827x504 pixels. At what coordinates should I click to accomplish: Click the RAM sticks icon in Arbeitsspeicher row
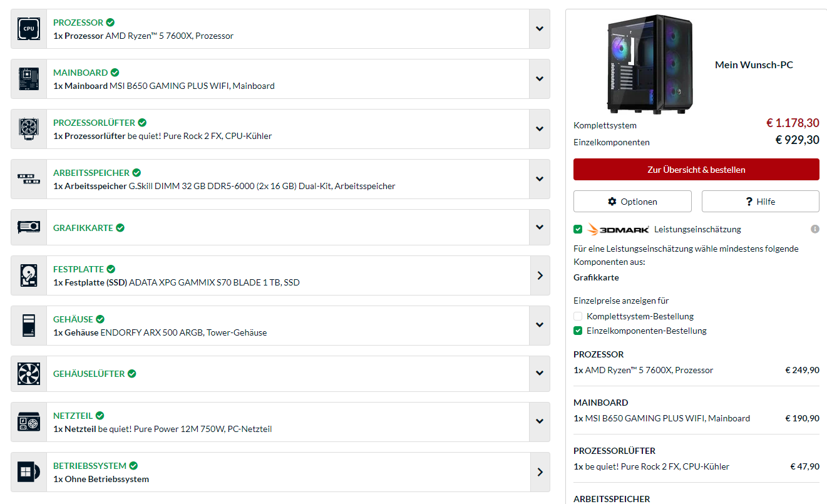[x=29, y=179]
